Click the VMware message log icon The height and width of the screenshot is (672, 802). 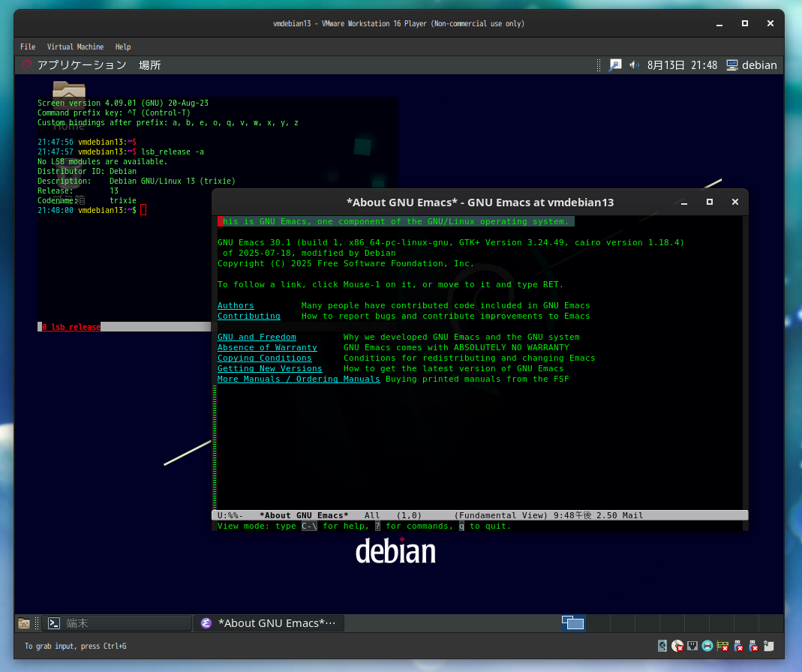coord(769,646)
